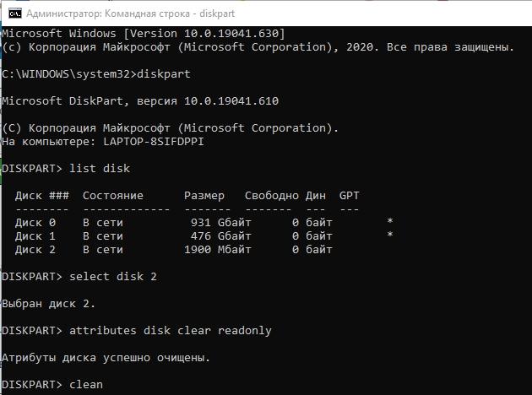The height and width of the screenshot is (395, 532).
Task: Click the 'Microsoft DiskPart, версия 10.0.19041.610' line
Action: click(x=140, y=100)
